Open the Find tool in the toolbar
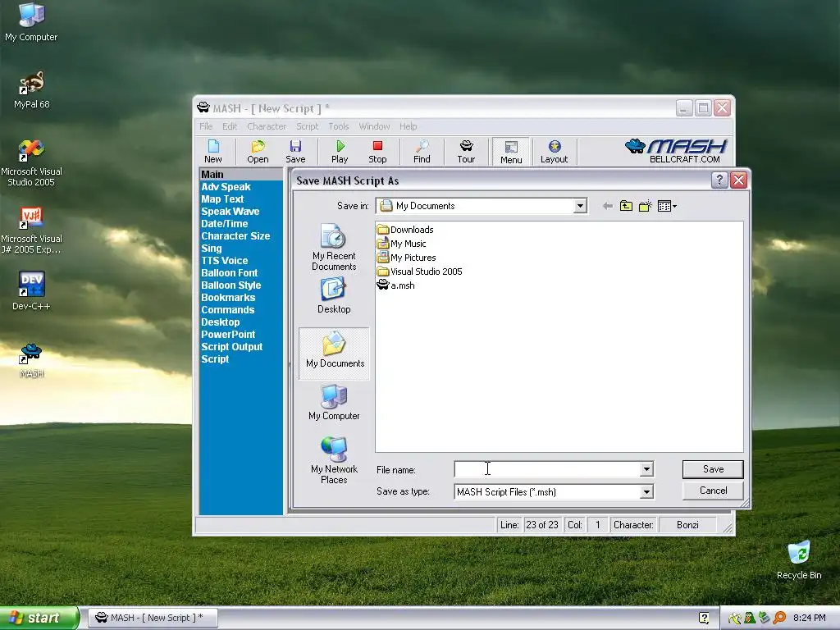This screenshot has height=630, width=840. [x=422, y=152]
